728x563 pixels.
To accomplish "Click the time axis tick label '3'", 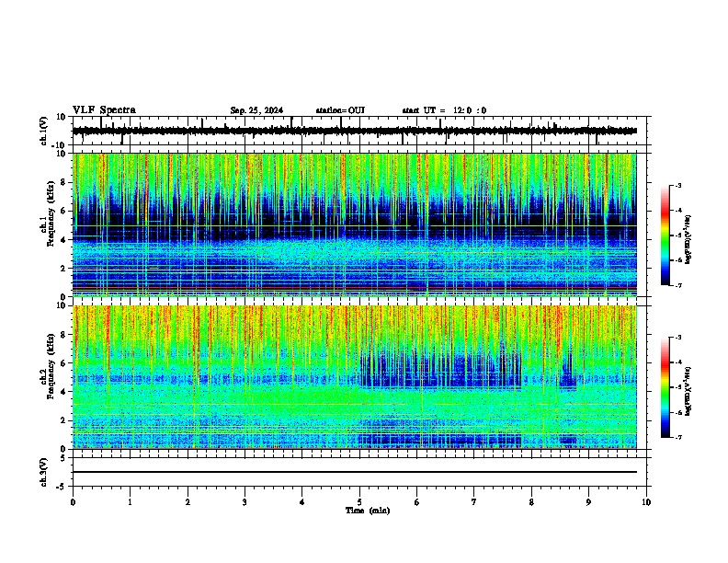I will (245, 502).
